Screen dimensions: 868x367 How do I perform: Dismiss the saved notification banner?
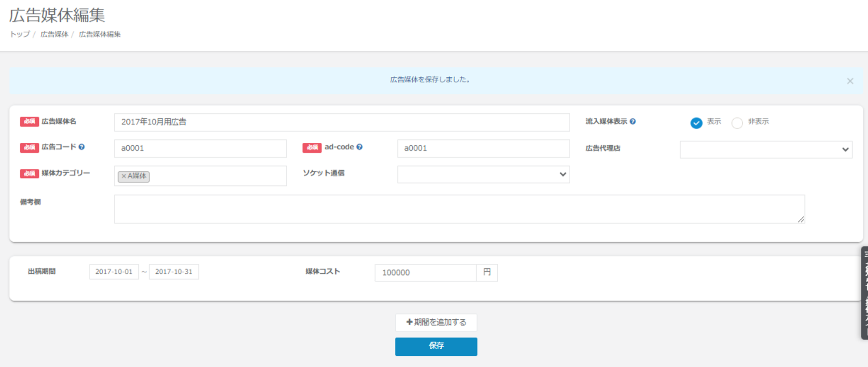click(x=850, y=81)
